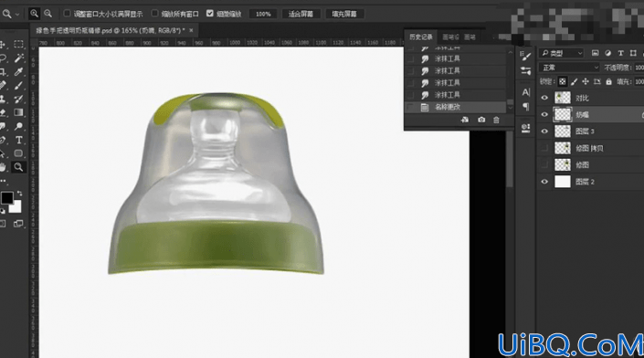Viewport: 644px width, 358px height.
Task: Open the edit toolbar three-dots menu
Action: [4, 181]
